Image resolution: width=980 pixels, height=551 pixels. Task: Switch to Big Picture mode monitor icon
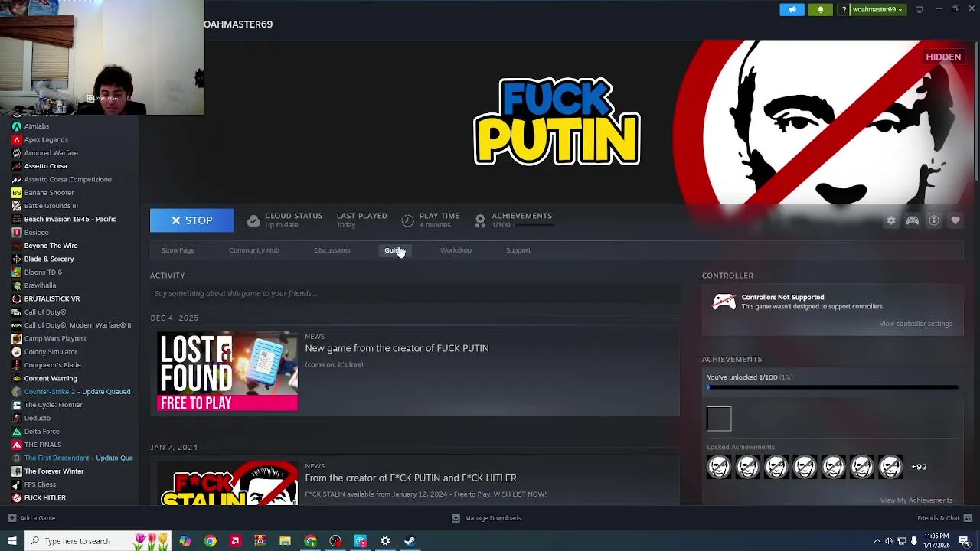pyautogui.click(x=919, y=9)
